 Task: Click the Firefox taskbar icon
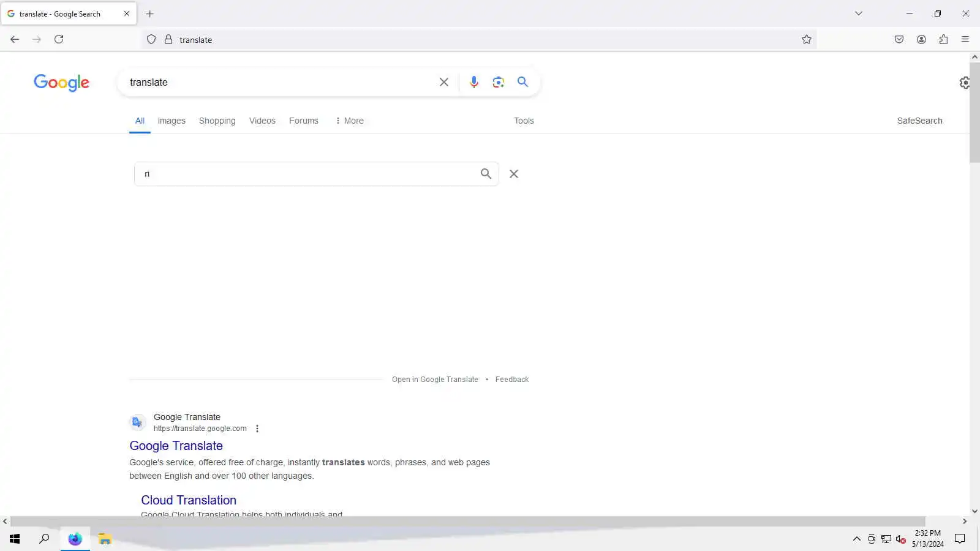[75, 539]
